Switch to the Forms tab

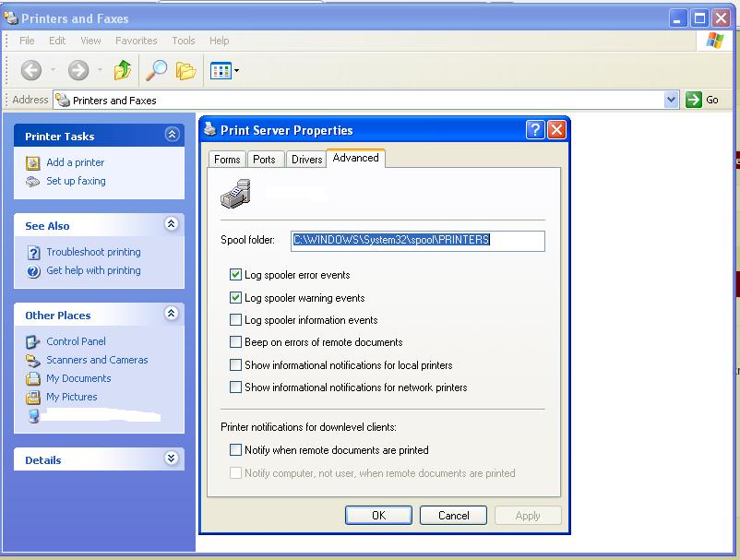[227, 160]
